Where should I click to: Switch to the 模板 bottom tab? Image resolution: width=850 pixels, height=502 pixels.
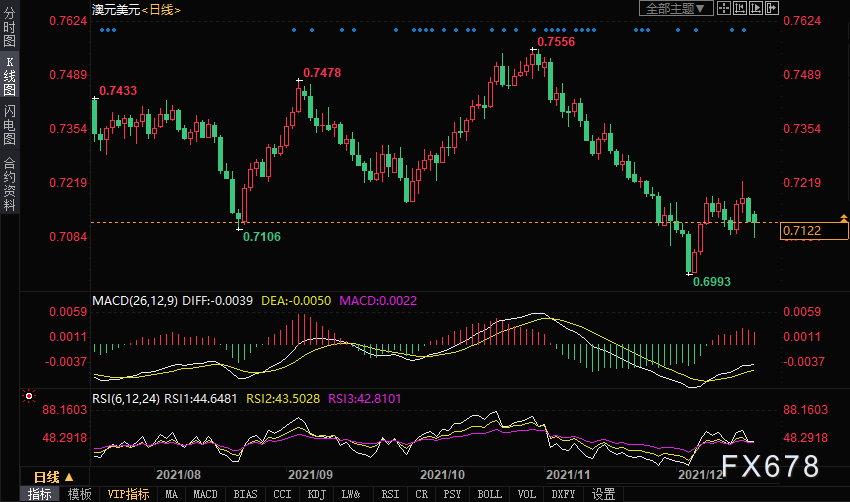pos(80,494)
